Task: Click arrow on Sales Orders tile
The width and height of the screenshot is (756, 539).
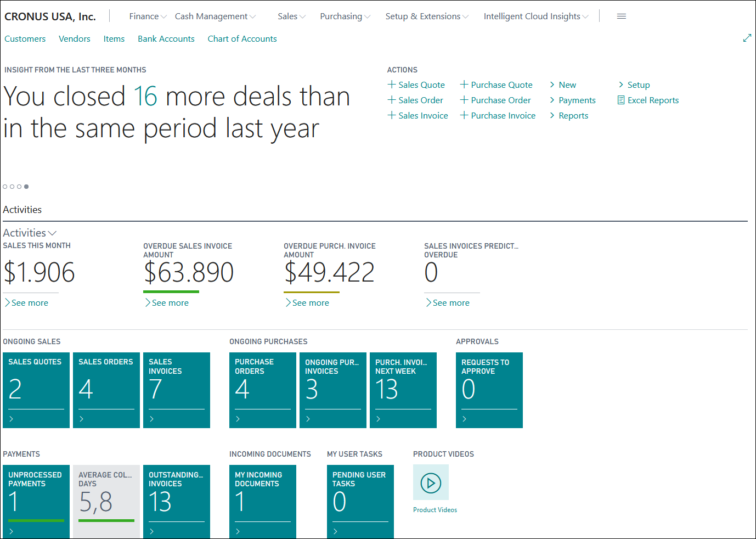Action: click(x=82, y=419)
